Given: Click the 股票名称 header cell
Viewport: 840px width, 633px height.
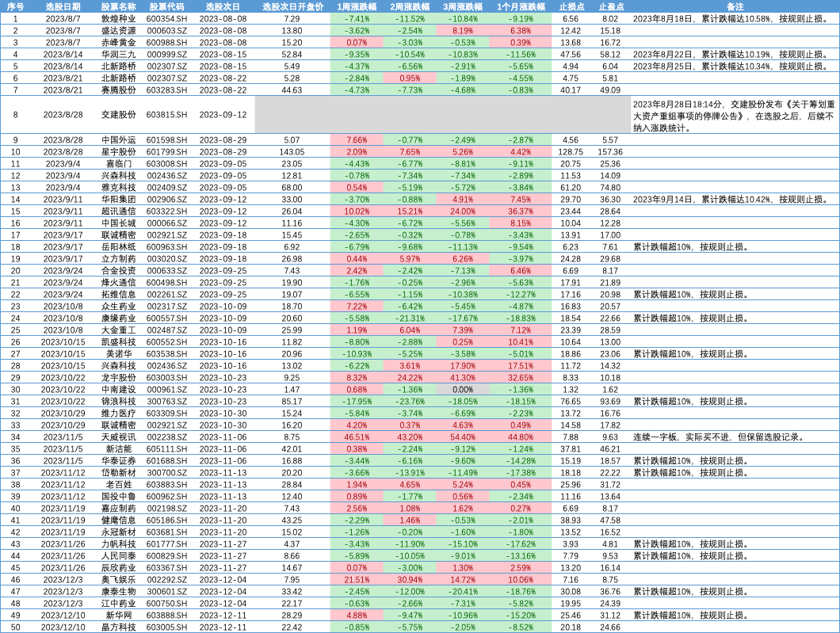Looking at the screenshot, I should tap(118, 6).
